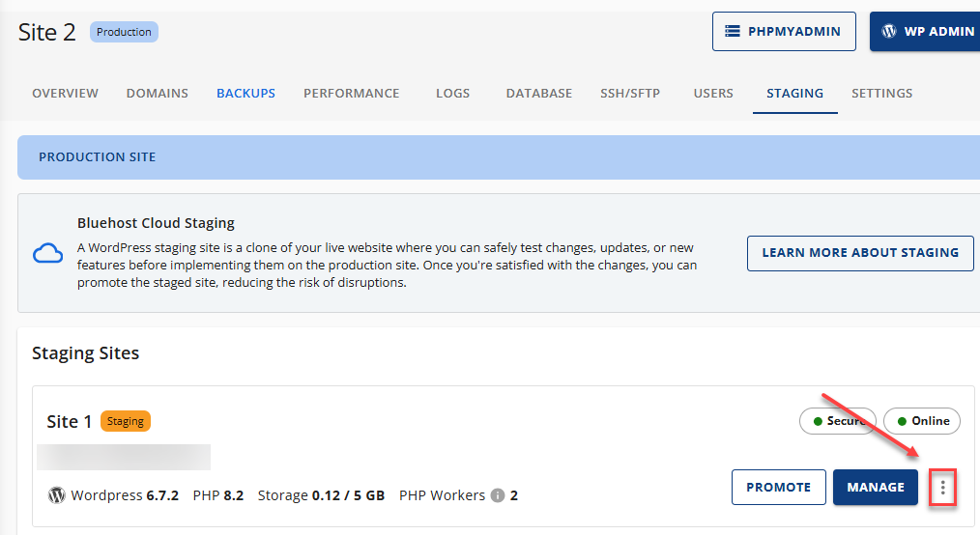The width and height of the screenshot is (980, 535).
Task: Click the Online status pill
Action: pyautogui.click(x=922, y=421)
